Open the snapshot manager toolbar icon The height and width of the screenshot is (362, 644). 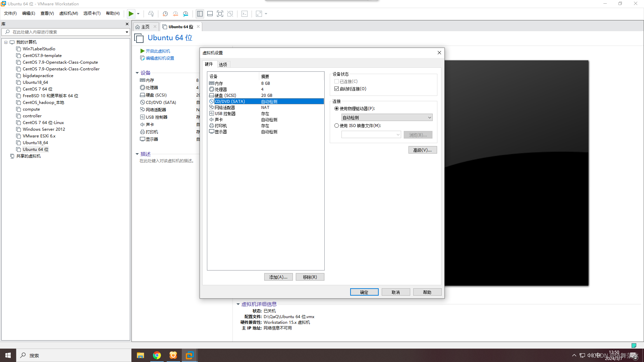click(185, 14)
